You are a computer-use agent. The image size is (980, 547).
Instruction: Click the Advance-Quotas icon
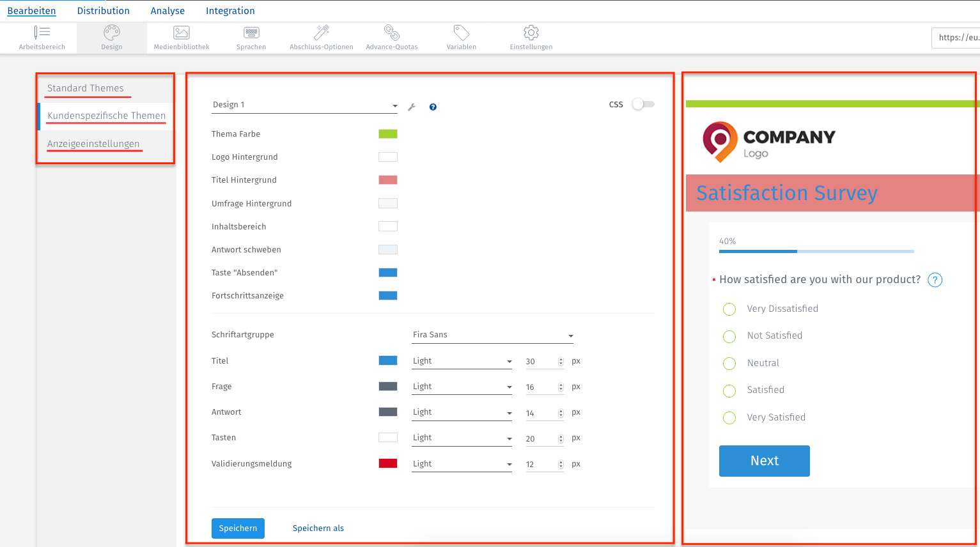(391, 36)
